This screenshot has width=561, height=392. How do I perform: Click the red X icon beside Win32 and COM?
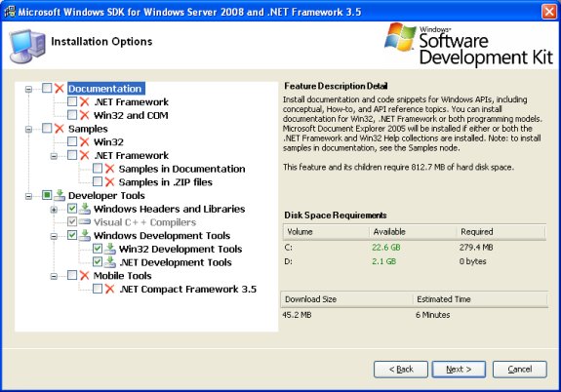(x=85, y=115)
